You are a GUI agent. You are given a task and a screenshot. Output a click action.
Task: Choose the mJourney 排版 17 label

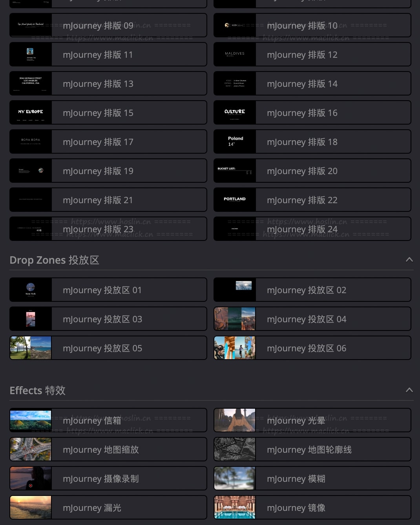point(98,142)
